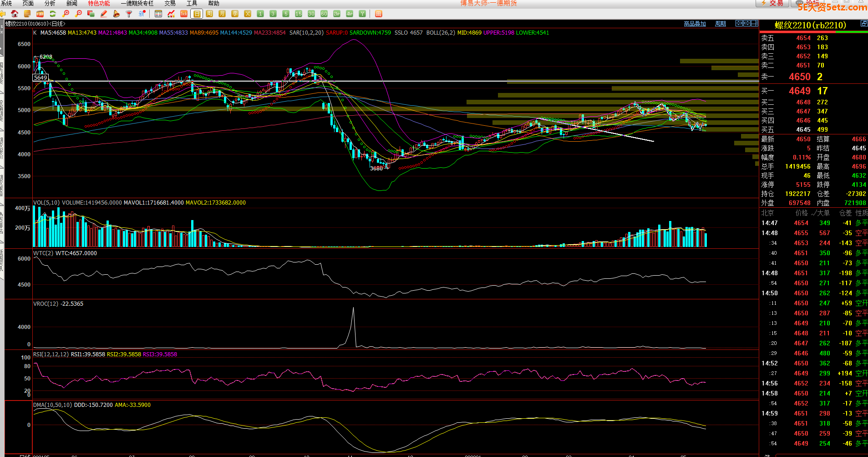Click the 卖一 4650 ask price

pyautogui.click(x=800, y=77)
